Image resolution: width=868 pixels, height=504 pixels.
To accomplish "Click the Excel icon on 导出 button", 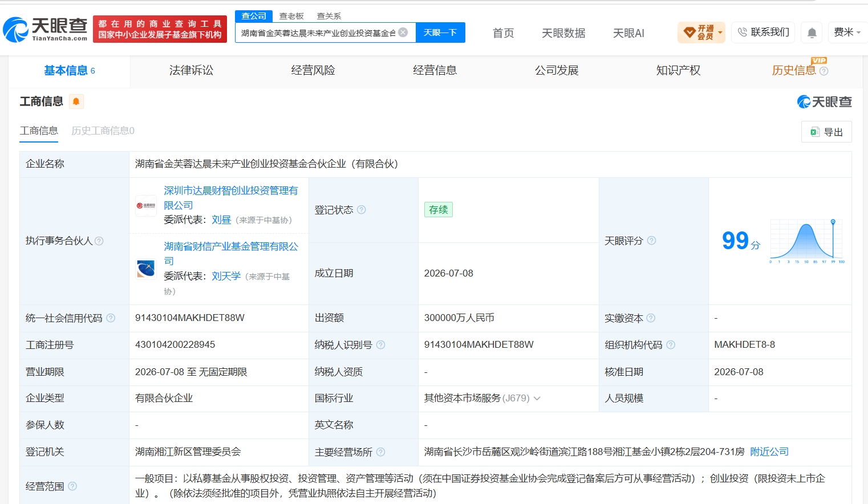I will [814, 132].
